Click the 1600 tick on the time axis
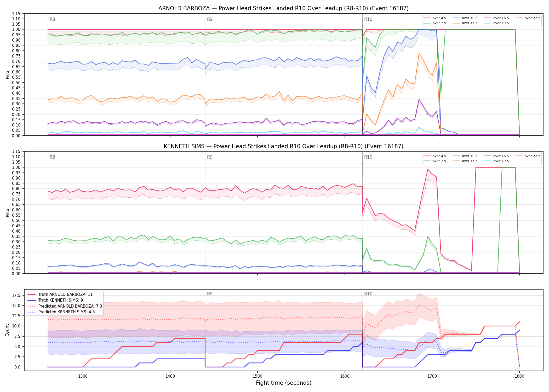The width and height of the screenshot is (549, 392). pyautogui.click(x=345, y=376)
